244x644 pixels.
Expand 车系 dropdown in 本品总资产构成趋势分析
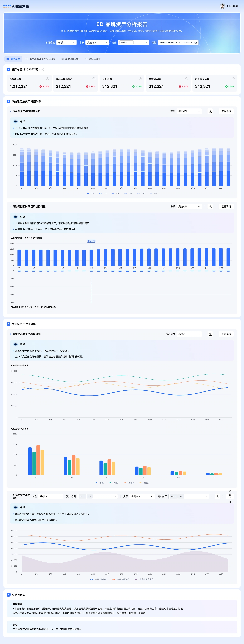pos(189,111)
